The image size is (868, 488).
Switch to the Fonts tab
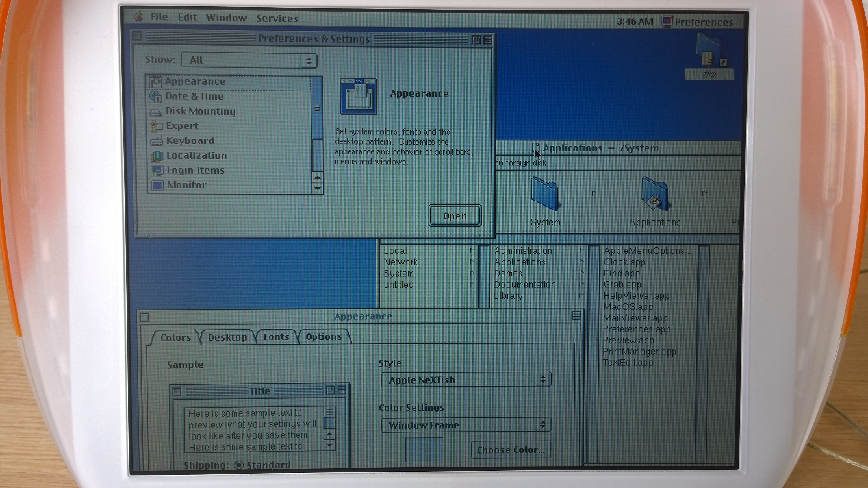click(276, 337)
